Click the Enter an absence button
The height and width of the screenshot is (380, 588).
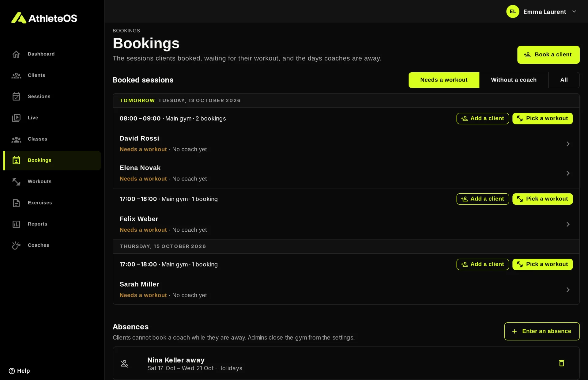[542, 331]
